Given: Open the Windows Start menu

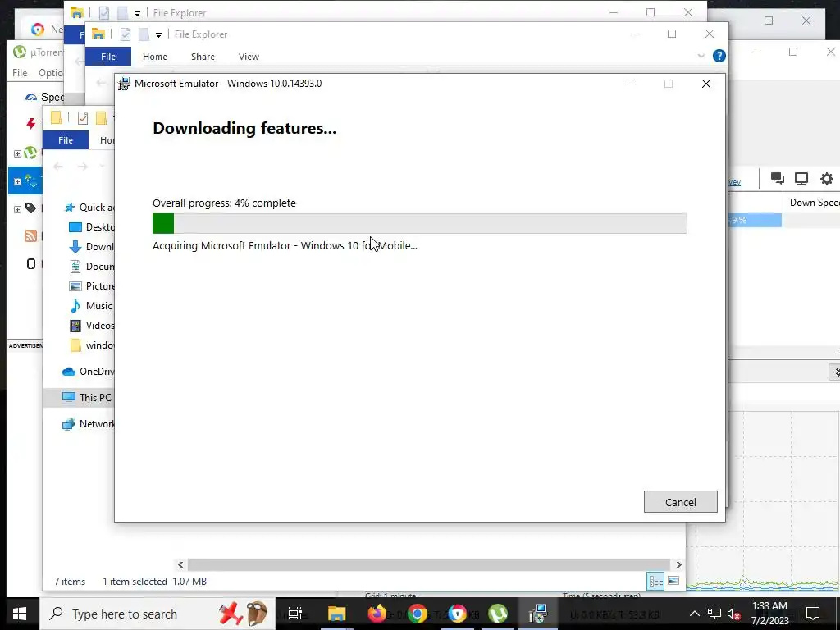Looking at the screenshot, I should pos(20,614).
